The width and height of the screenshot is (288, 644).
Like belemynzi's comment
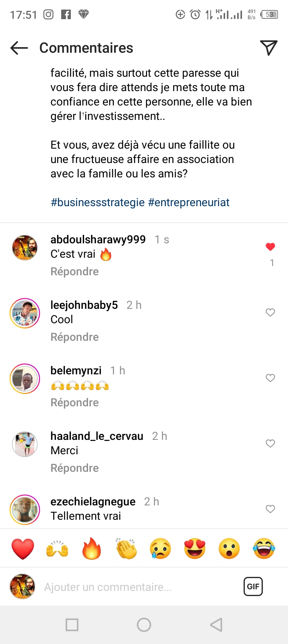click(270, 378)
